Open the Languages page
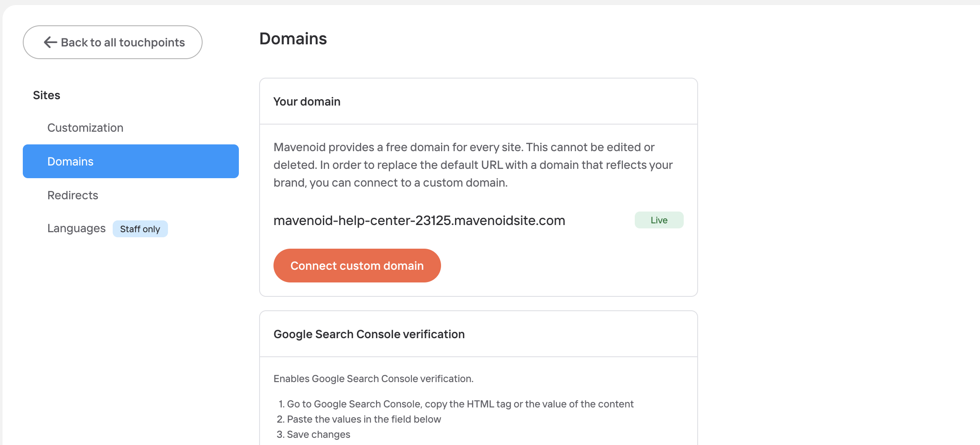980x445 pixels. coord(76,228)
